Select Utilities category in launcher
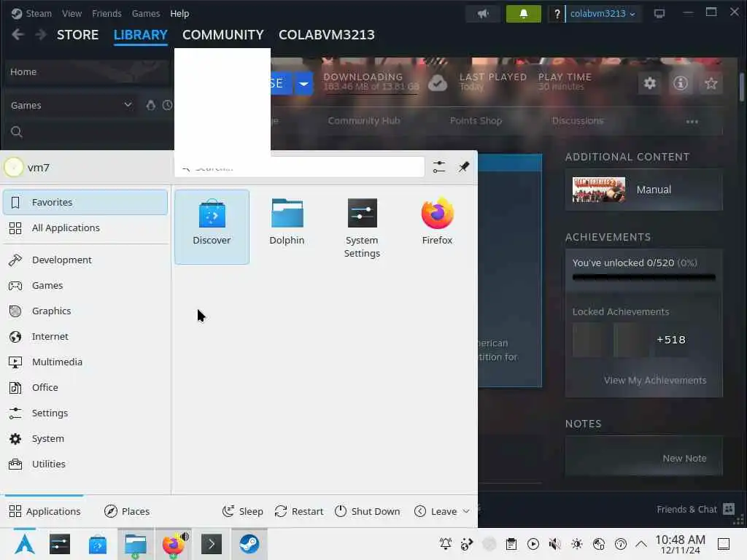This screenshot has height=560, width=747. [85, 464]
